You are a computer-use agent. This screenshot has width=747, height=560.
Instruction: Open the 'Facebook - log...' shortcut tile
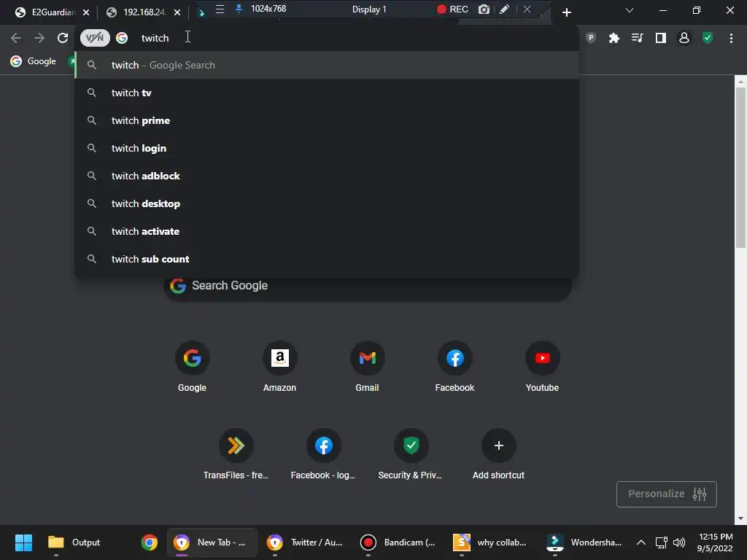(x=323, y=454)
